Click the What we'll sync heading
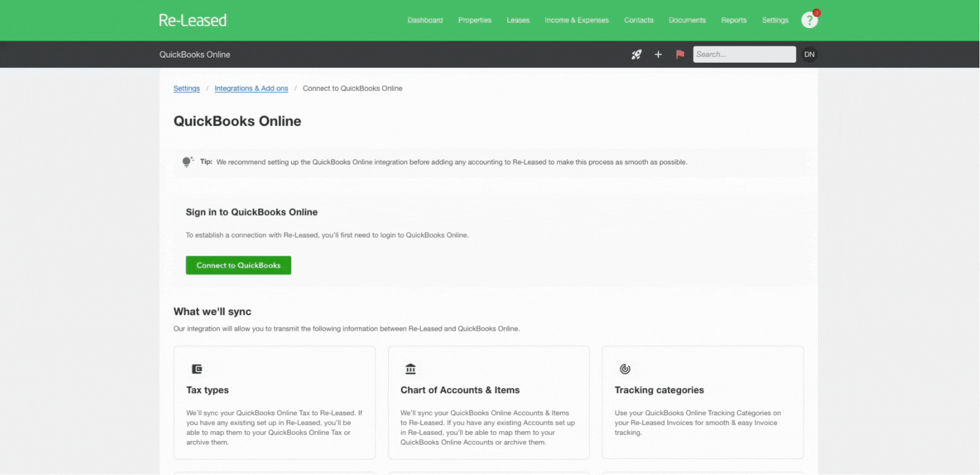The image size is (980, 475). [x=212, y=311]
